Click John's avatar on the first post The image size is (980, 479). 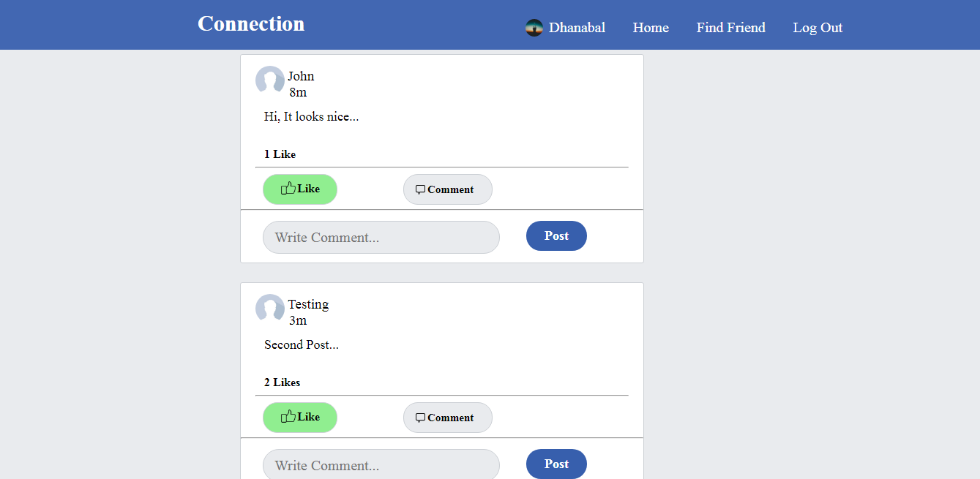point(269,80)
